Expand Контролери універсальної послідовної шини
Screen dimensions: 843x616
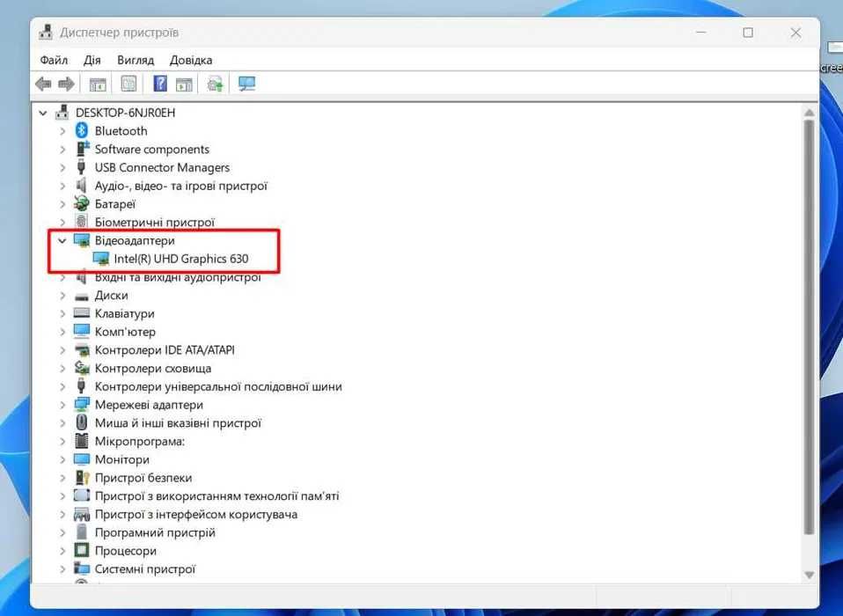pos(62,387)
